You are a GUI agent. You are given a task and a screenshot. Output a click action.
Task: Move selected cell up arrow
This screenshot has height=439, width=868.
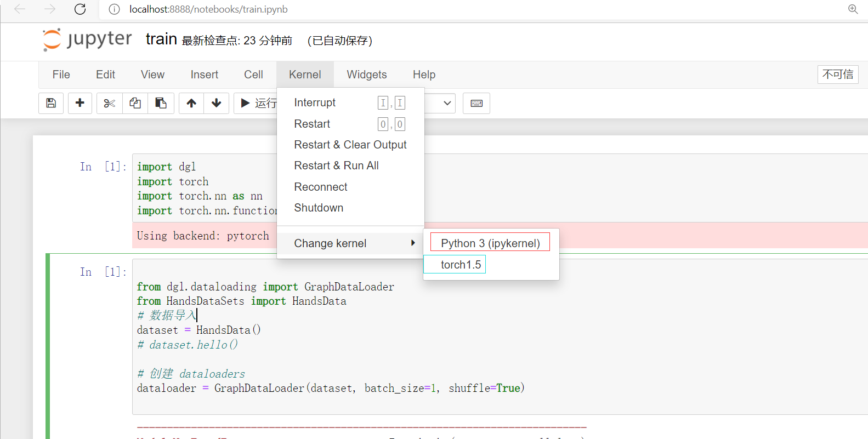[x=191, y=103]
